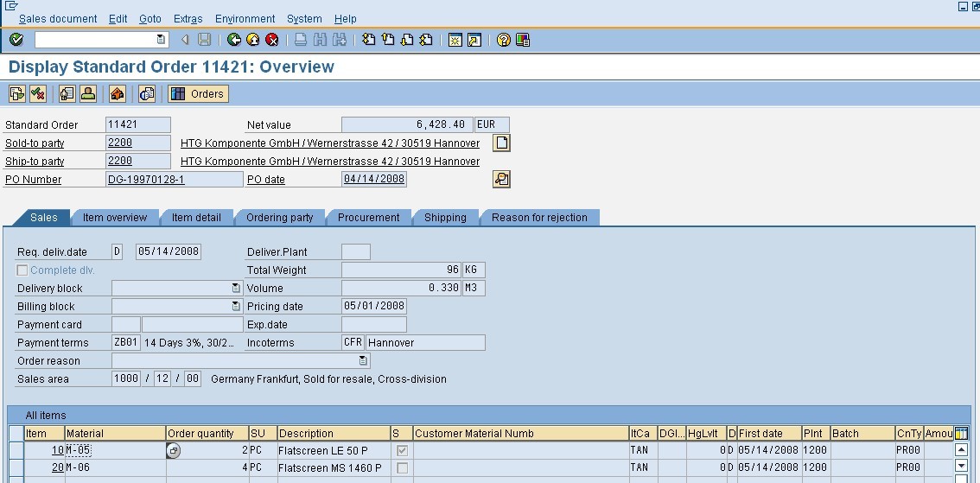Click the yellow Exit up-arrow icon
The image size is (980, 483).
coord(253,40)
